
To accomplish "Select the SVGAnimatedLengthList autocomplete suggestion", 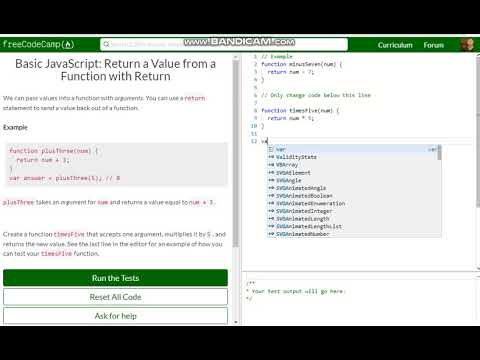I will (353, 226).
